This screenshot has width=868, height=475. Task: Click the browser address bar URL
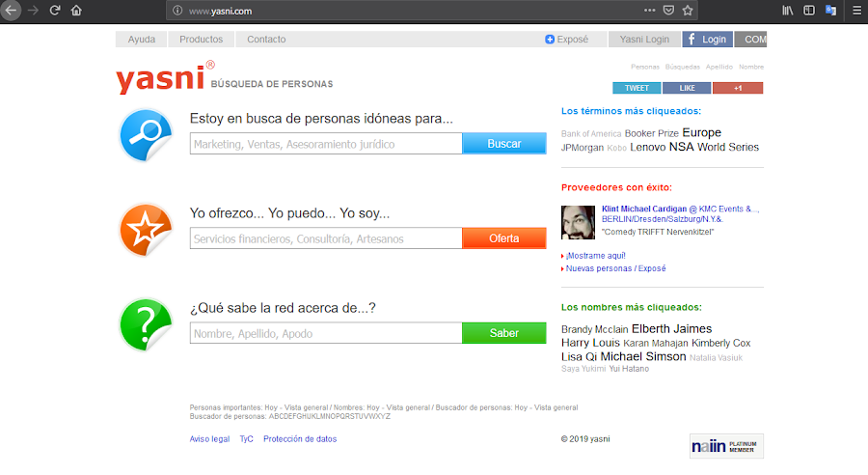[x=220, y=11]
